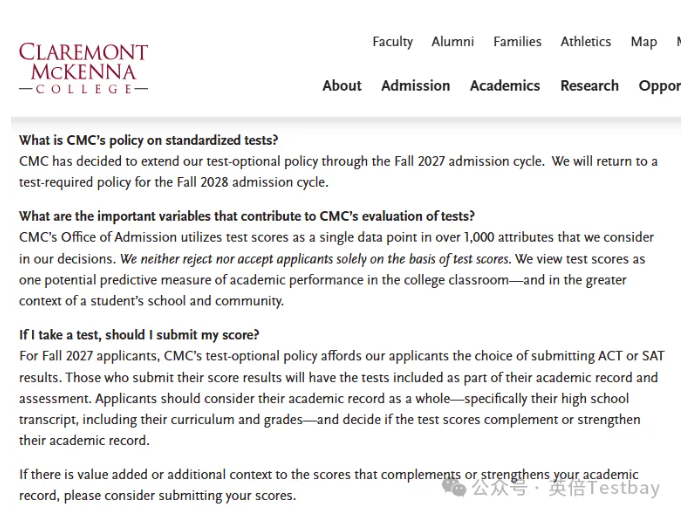This screenshot has height=519, width=693.
Task: Click the "important variables" question heading
Action: click(x=247, y=216)
